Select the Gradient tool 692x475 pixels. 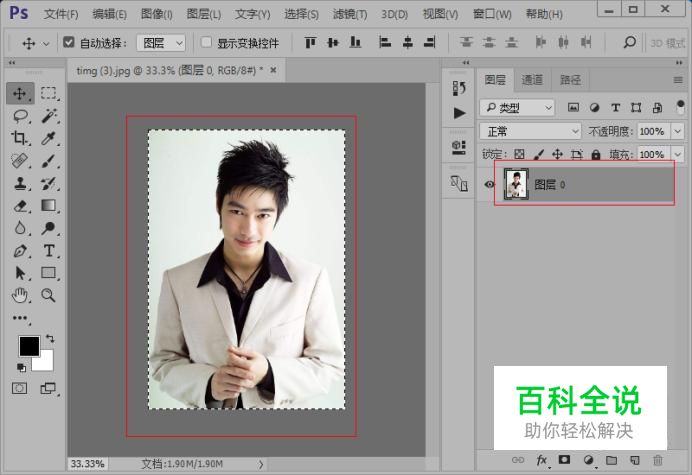pyautogui.click(x=48, y=205)
